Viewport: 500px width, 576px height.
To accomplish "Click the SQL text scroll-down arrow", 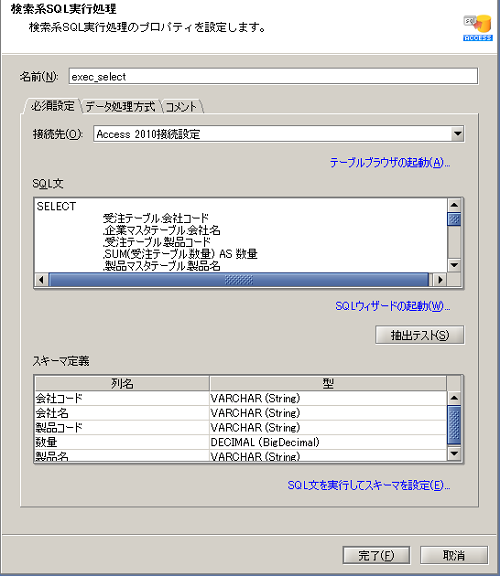I will [x=454, y=265].
